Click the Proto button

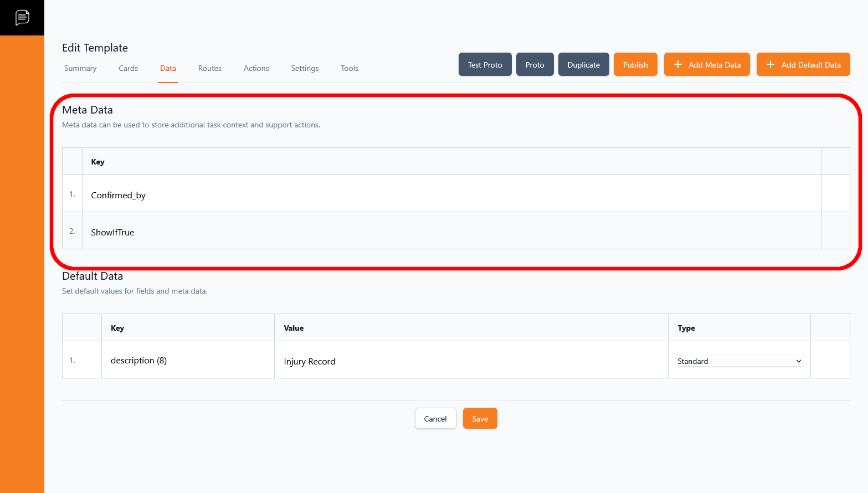(535, 65)
